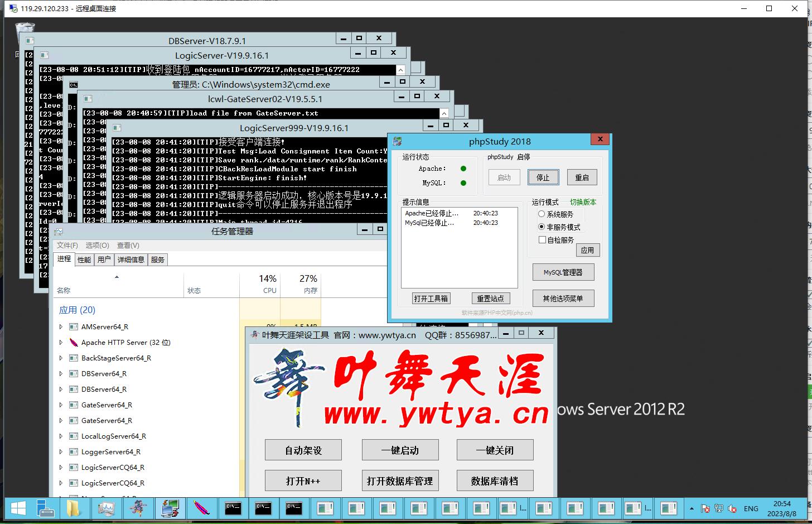This screenshot has width=812, height=524.
Task: Expand the LoggerServer64_R process row
Action: click(61, 451)
